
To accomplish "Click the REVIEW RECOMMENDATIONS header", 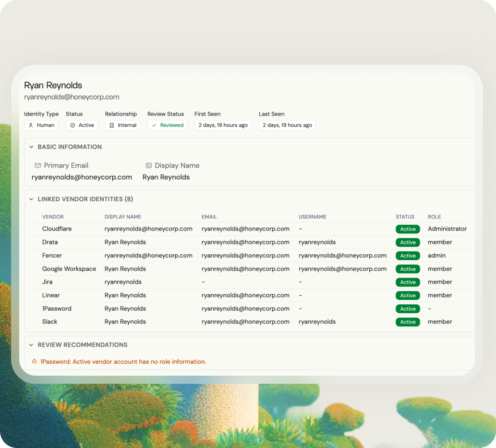I will (83, 345).
